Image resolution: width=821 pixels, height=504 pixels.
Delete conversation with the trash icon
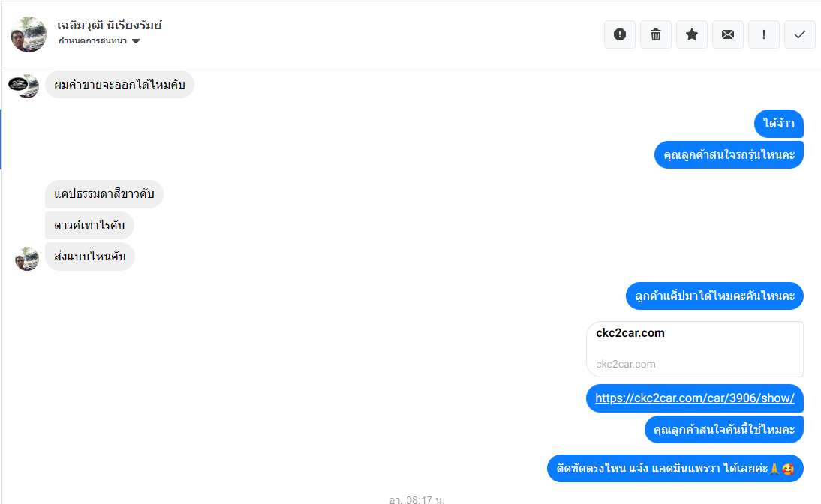coord(656,34)
